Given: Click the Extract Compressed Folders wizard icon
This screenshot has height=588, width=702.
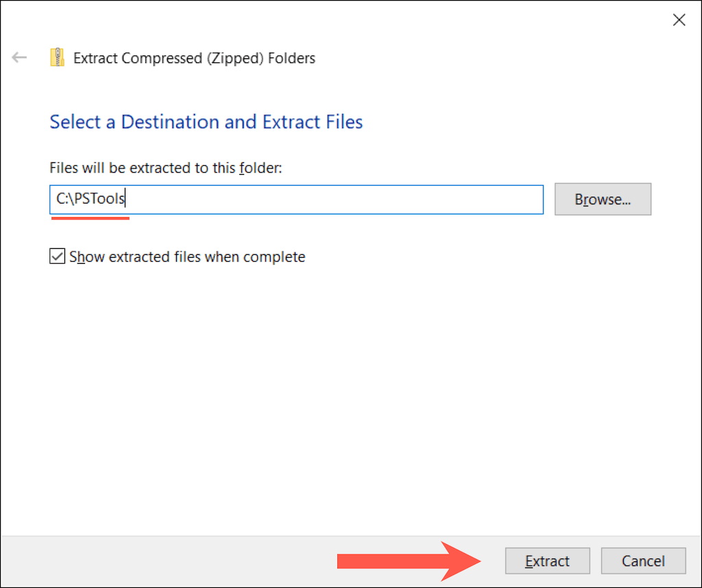Looking at the screenshot, I should [x=58, y=58].
